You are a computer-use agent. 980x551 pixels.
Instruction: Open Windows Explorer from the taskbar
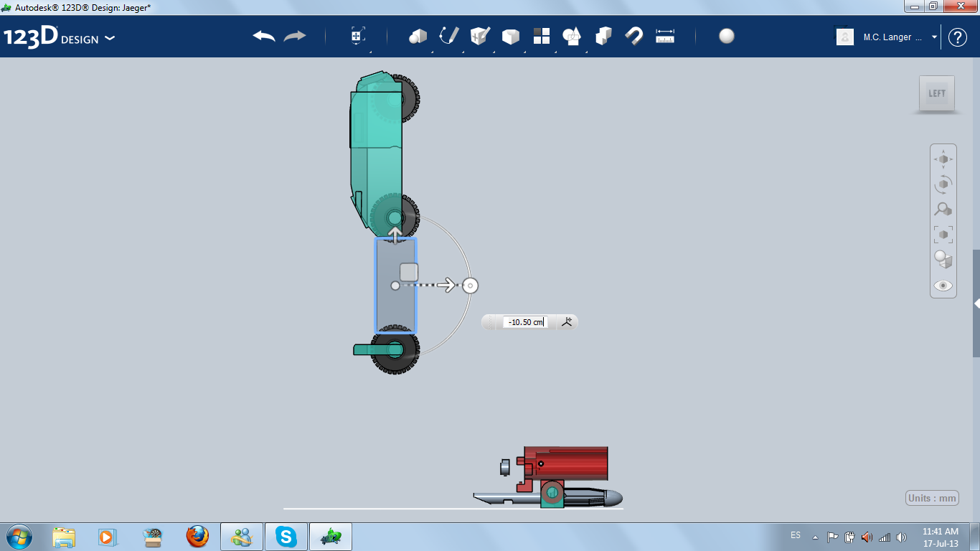[64, 537]
